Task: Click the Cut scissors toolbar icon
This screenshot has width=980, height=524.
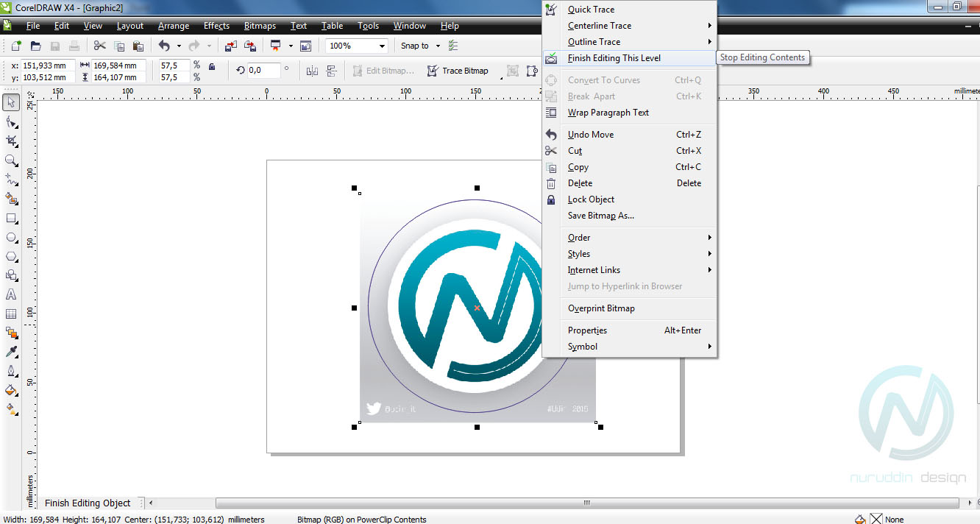Action: [x=100, y=46]
